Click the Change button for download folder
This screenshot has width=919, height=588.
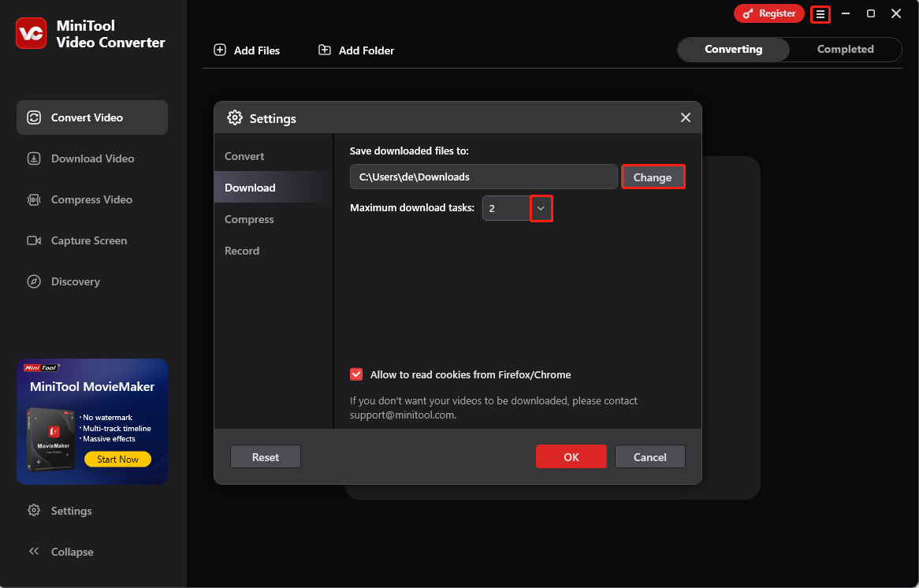[x=653, y=177]
